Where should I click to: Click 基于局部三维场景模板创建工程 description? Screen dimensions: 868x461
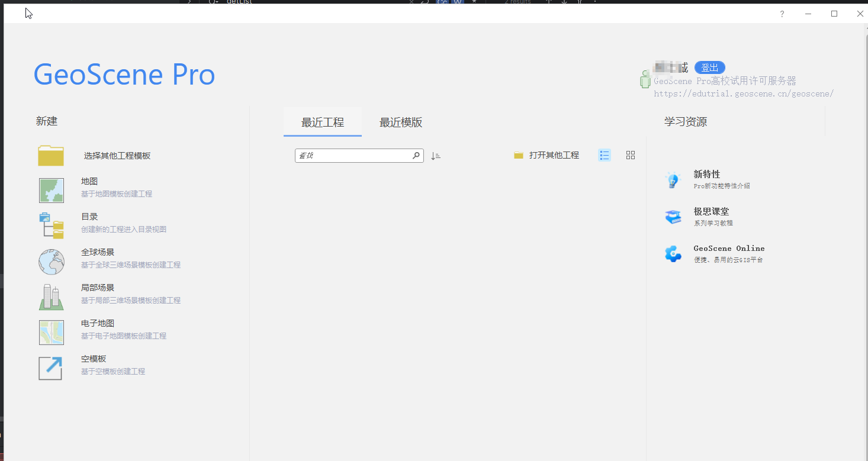(131, 301)
